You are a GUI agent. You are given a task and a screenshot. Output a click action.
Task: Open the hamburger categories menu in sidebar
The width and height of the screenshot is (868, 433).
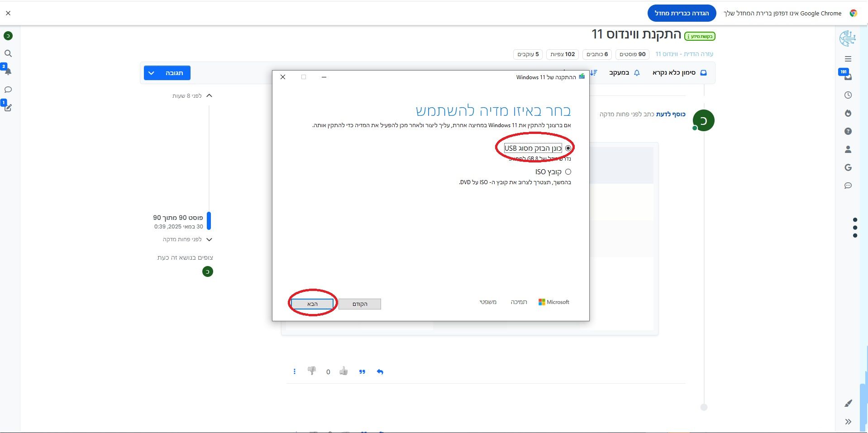tap(848, 59)
